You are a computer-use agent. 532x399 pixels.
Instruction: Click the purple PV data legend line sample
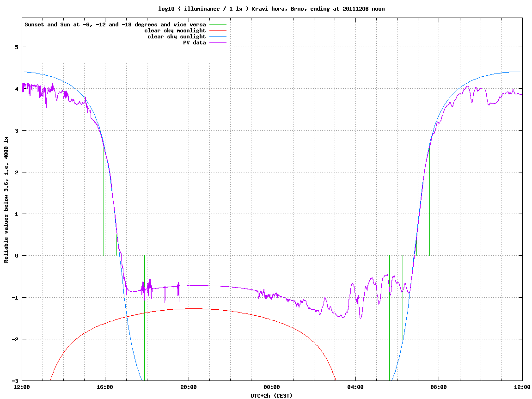[x=218, y=43]
